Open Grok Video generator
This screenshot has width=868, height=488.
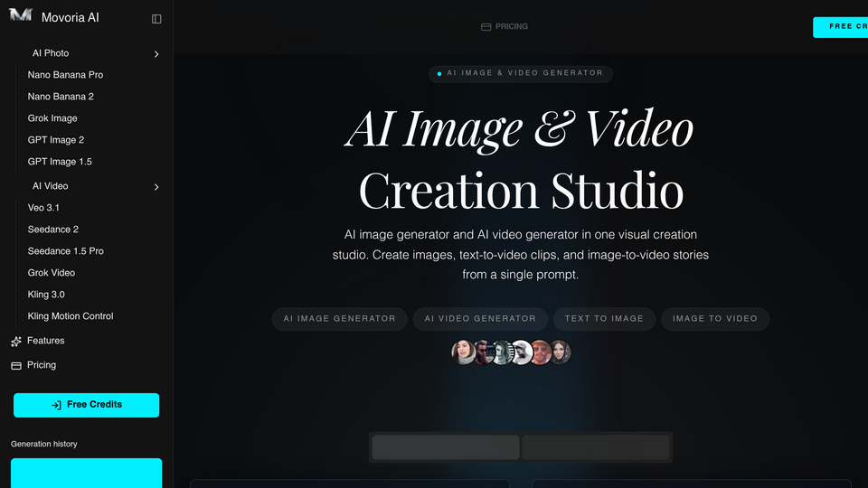click(52, 273)
